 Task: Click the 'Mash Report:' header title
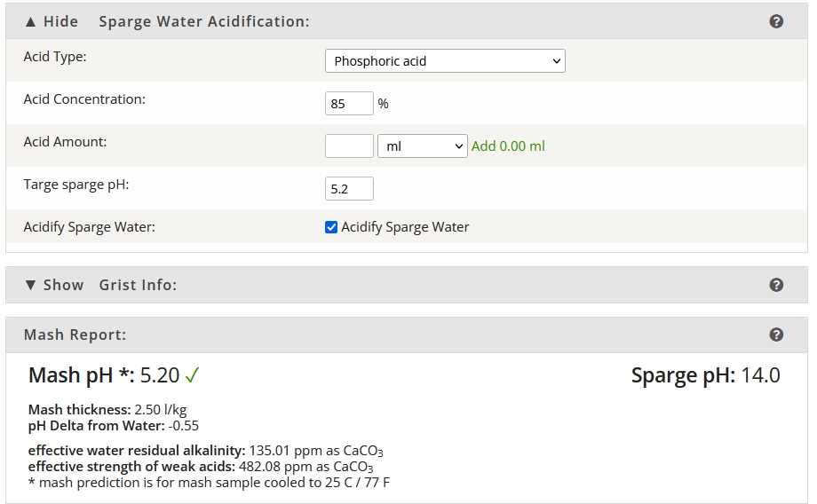pyautogui.click(x=75, y=335)
